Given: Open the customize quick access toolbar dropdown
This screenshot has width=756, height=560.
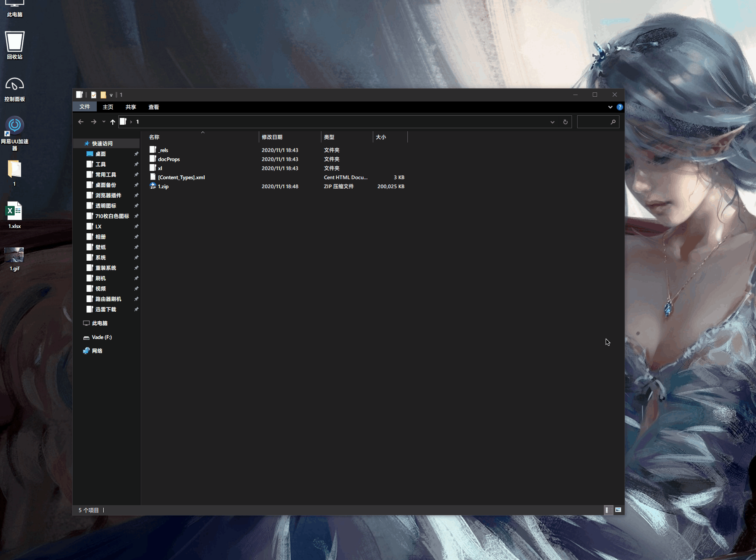Looking at the screenshot, I should pyautogui.click(x=111, y=95).
